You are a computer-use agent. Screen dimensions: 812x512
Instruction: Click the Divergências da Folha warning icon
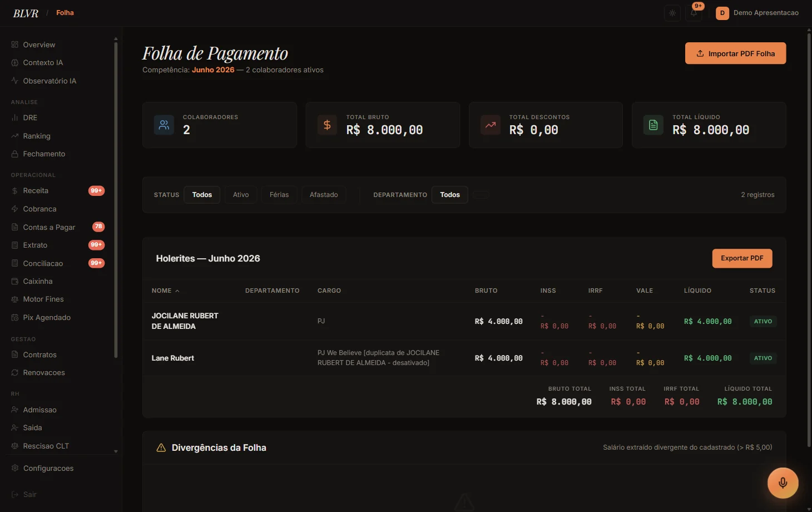(161, 448)
